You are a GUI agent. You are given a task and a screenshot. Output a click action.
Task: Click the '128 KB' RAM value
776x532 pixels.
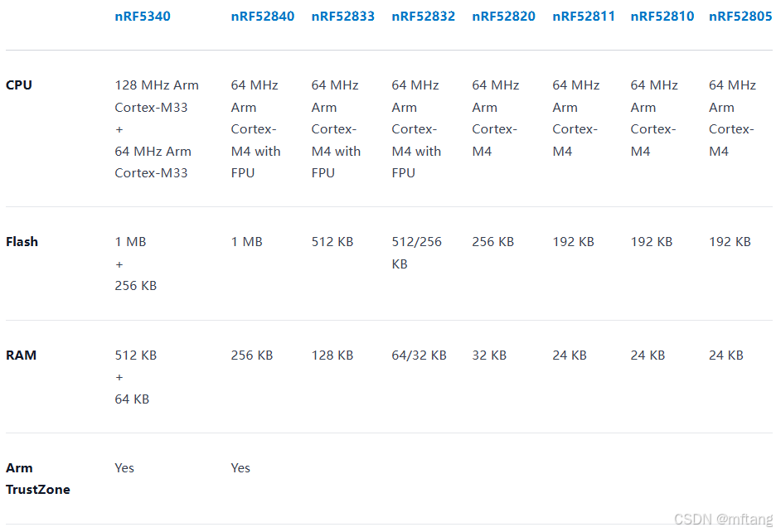click(x=332, y=355)
